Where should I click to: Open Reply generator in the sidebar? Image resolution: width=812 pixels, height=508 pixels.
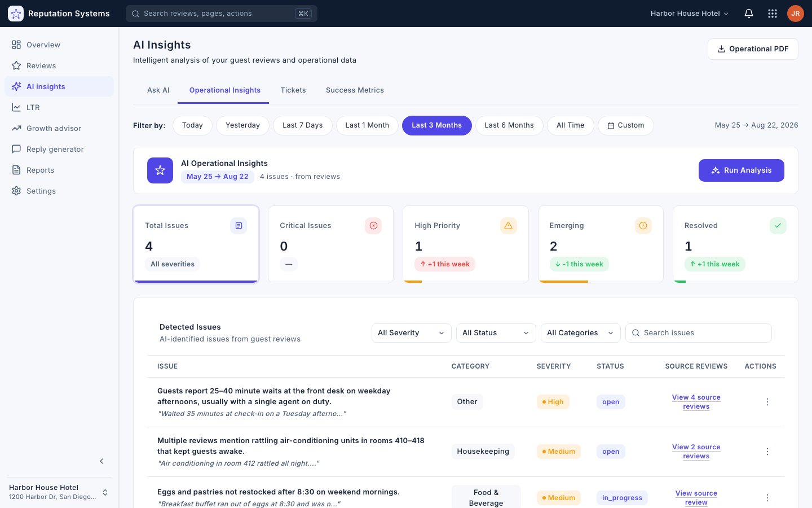[x=59, y=149]
